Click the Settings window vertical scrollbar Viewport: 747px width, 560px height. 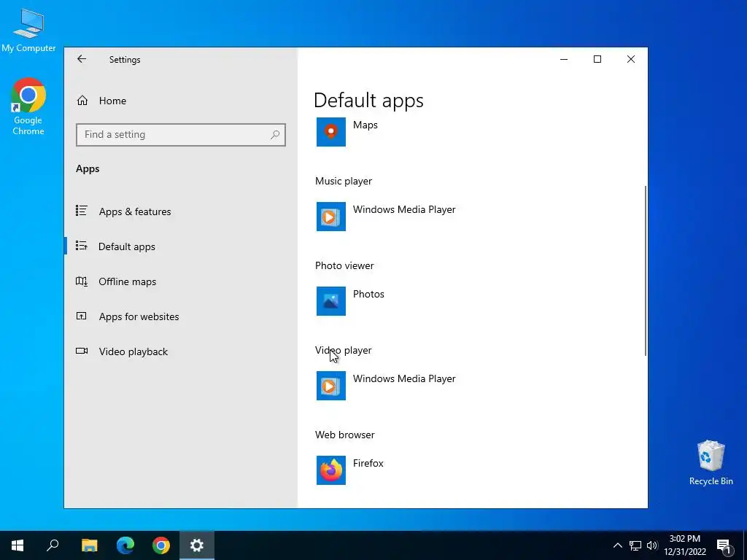pos(646,271)
